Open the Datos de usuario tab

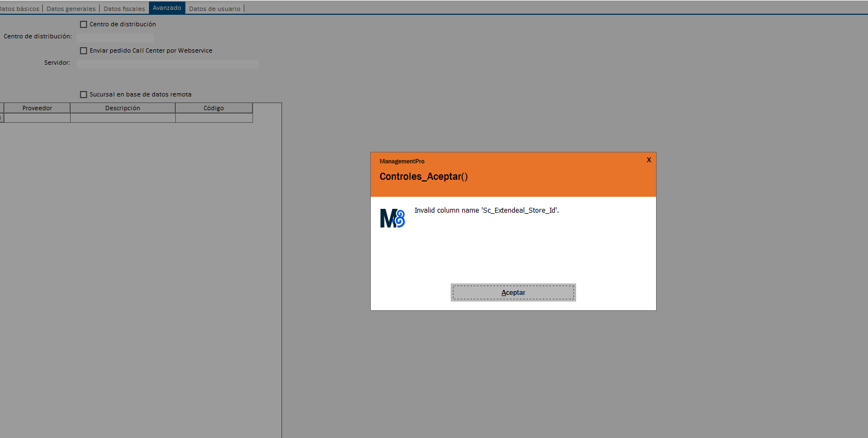click(215, 9)
